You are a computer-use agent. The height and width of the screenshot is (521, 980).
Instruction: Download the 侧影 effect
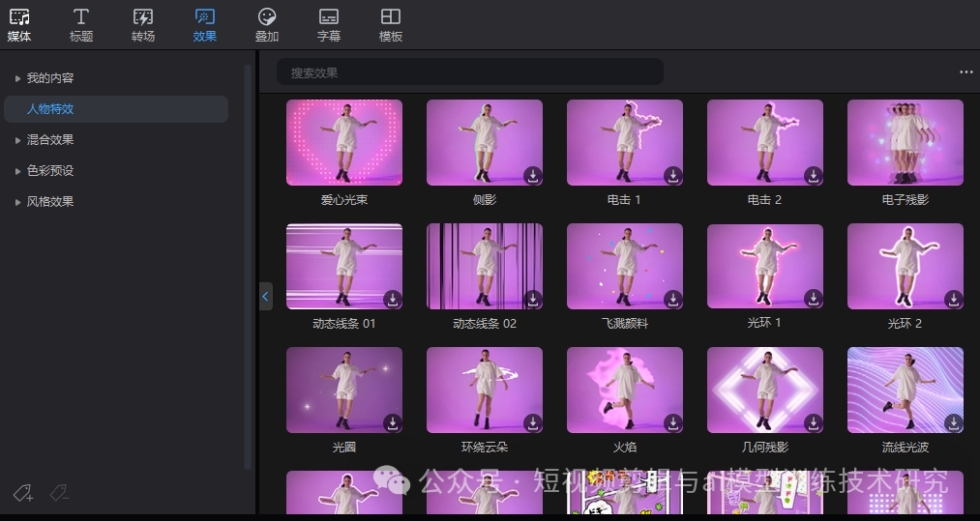click(532, 176)
